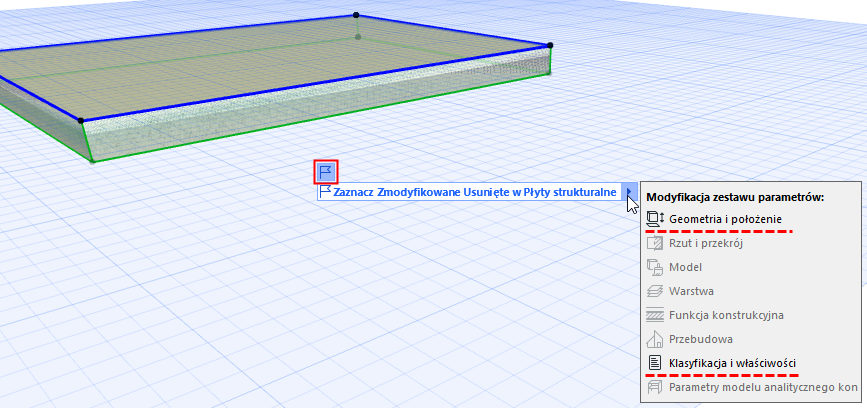The width and height of the screenshot is (867, 408).
Task: Click Rzut i przekrój icon
Action: (x=655, y=243)
